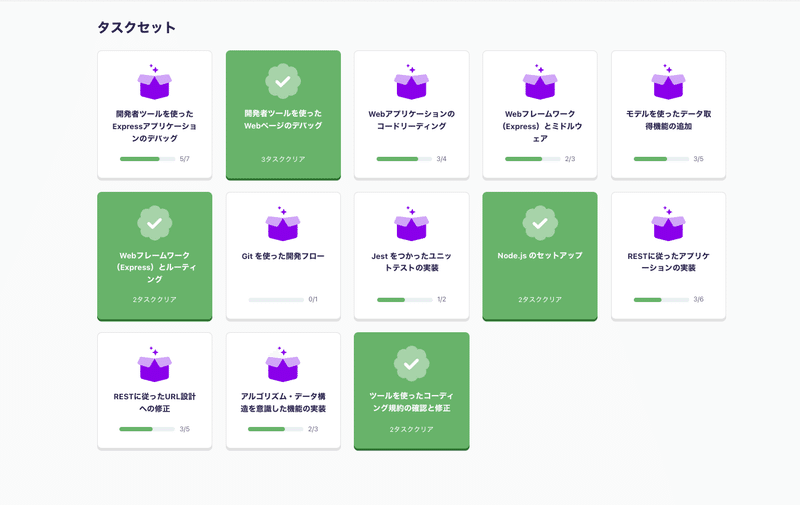800x505 pixels.
Task: Click box icon on Gitを使った開発フロー card
Action: [x=283, y=224]
